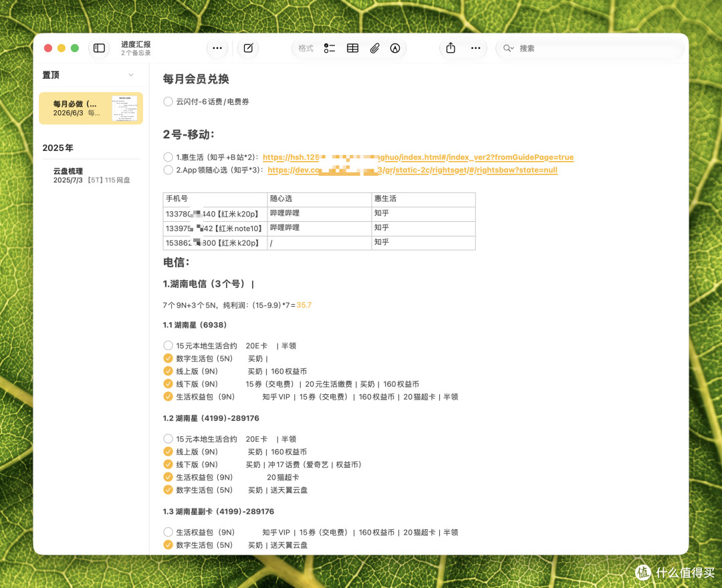Viewport: 722px width, 588px height.
Task: Check the 1.惠生活 checklist item
Action: [168, 157]
